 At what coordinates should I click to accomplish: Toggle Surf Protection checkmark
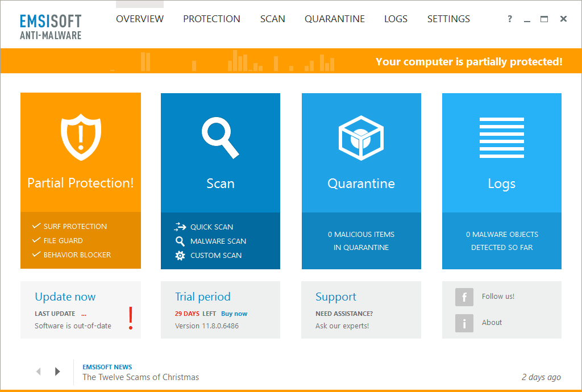(36, 226)
